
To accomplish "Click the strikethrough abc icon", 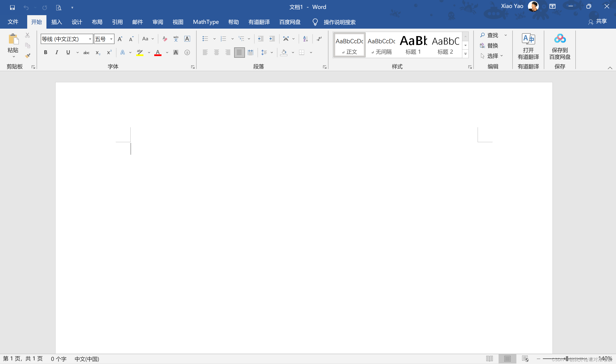I will (86, 52).
